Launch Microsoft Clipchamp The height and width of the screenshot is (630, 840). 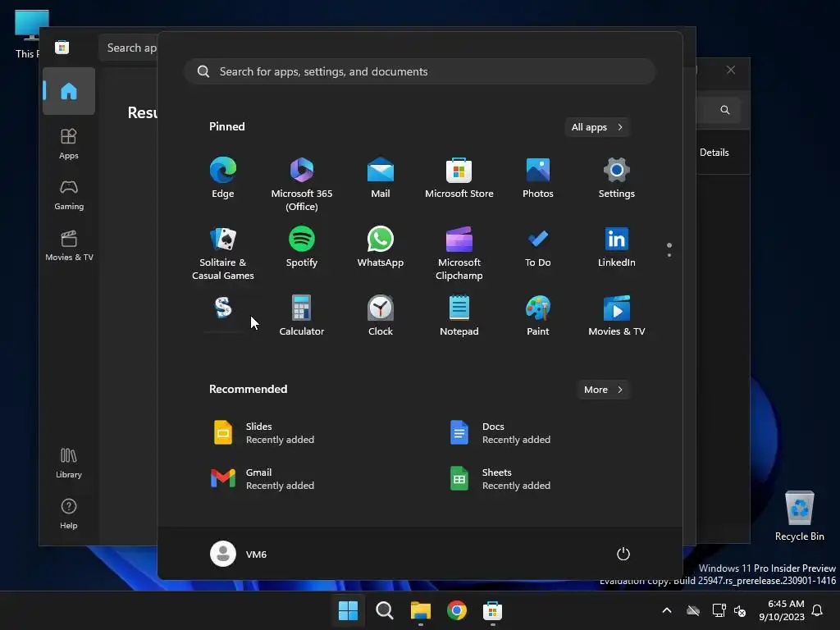[459, 253]
